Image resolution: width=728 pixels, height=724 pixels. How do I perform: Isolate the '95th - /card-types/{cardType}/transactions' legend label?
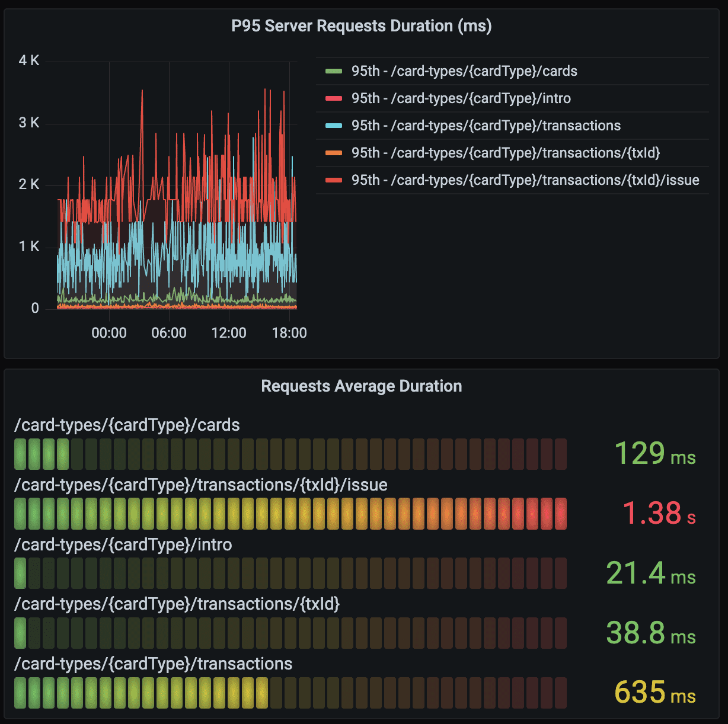point(486,126)
